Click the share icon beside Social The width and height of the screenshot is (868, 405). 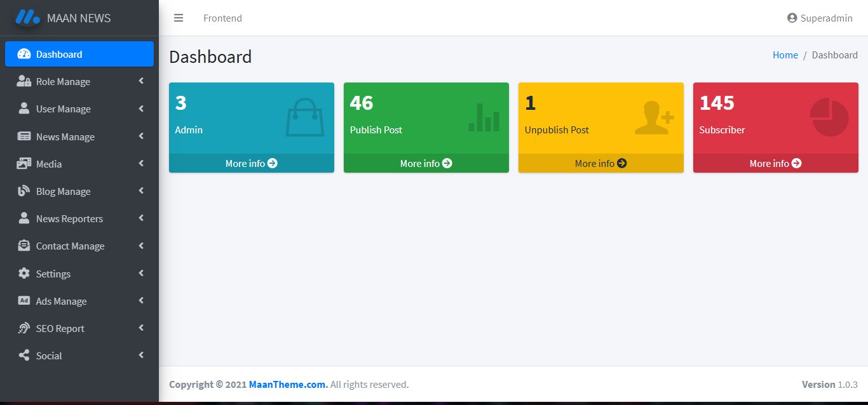pyautogui.click(x=24, y=355)
